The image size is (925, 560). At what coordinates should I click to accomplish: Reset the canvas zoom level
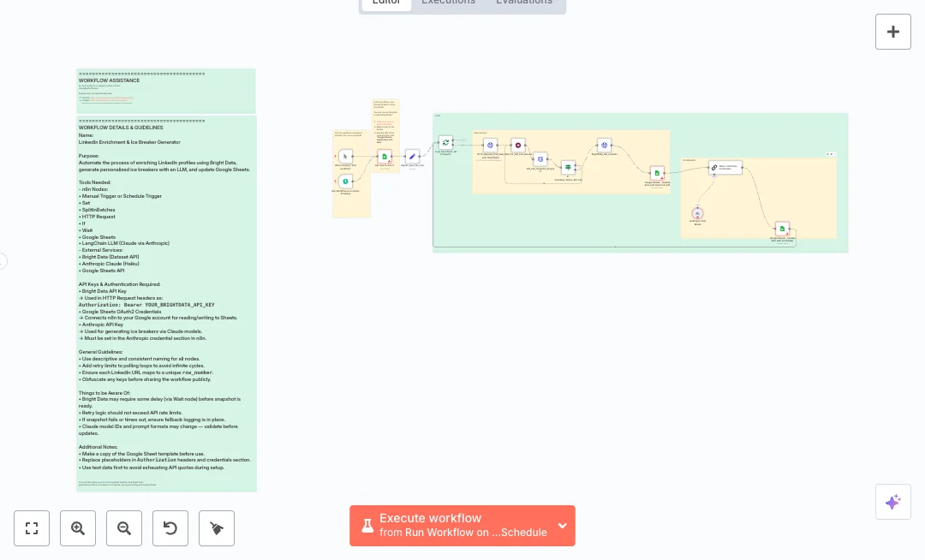[x=170, y=528]
